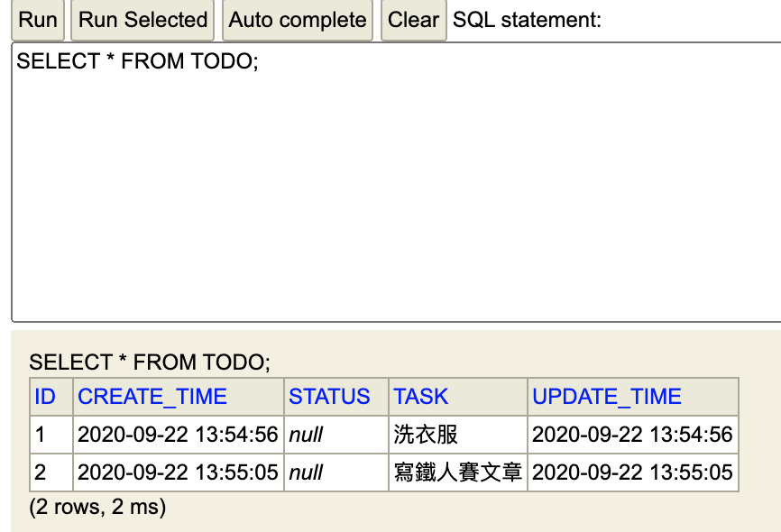Click the Auto complete button
781x532 pixels.
pos(298,20)
